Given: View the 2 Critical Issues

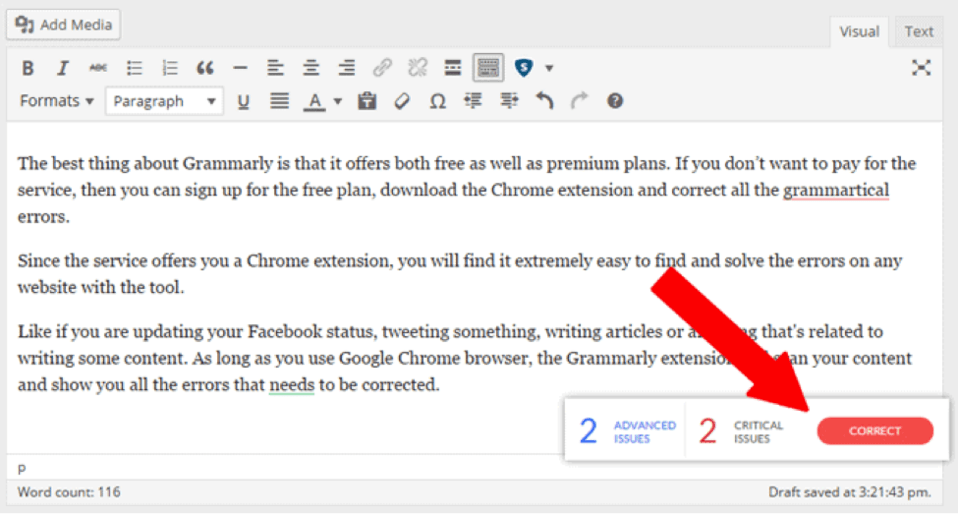Looking at the screenshot, I should 741,431.
